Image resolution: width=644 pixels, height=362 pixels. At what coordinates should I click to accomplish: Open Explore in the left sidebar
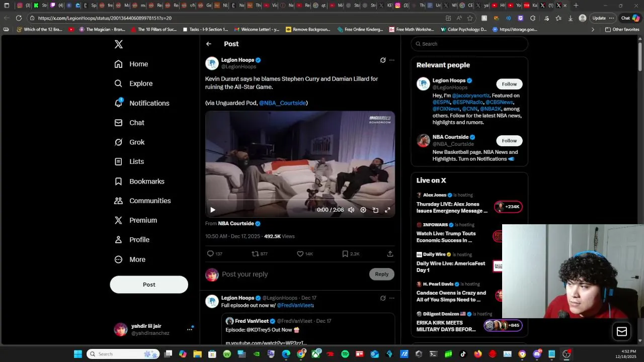coord(133,83)
